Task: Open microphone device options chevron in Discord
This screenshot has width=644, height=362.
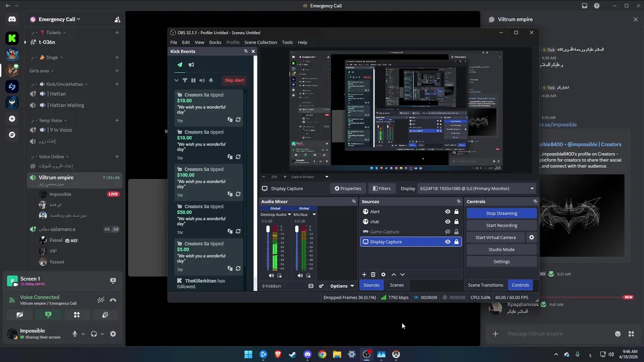Action: (x=83, y=334)
